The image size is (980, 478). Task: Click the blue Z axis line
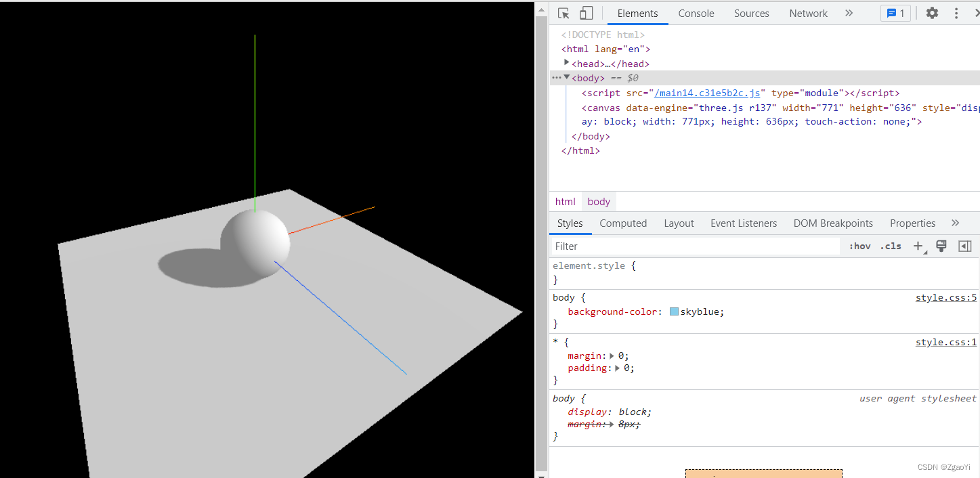[x=341, y=318]
